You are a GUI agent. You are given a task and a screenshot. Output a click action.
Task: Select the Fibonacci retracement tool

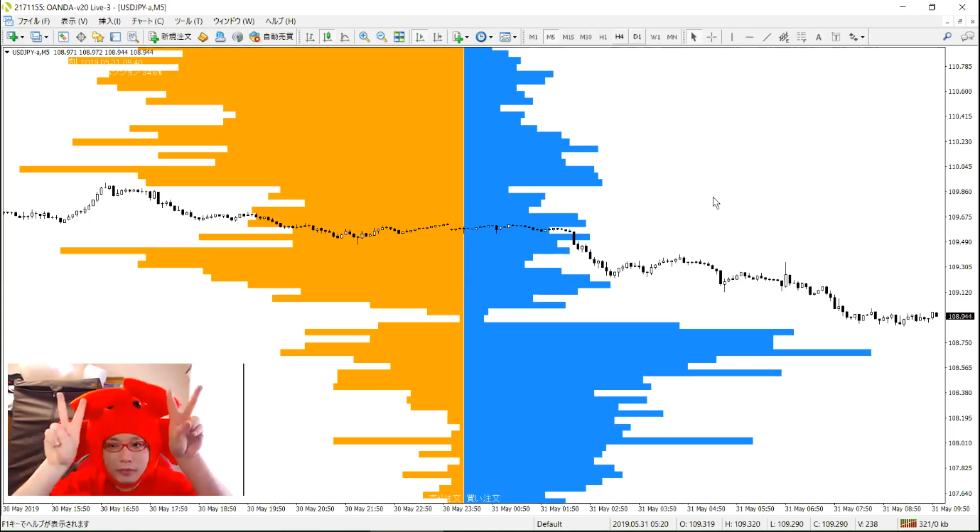(x=801, y=37)
